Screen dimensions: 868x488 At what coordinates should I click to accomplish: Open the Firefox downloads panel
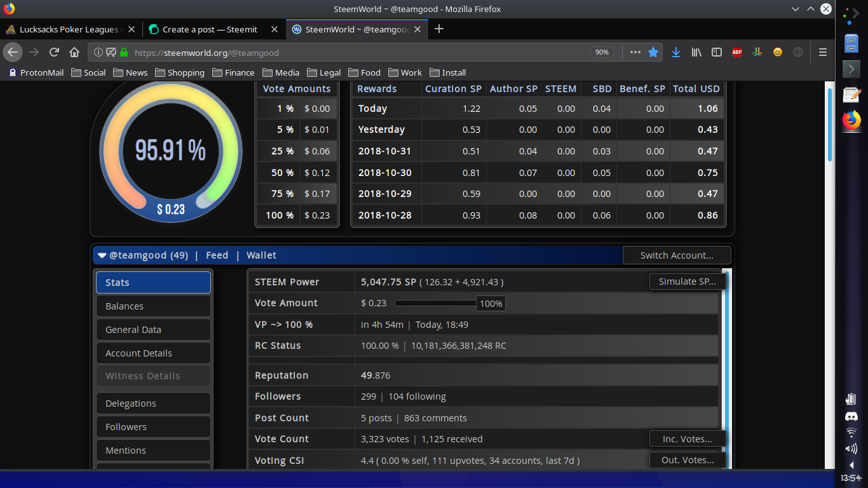tap(676, 52)
